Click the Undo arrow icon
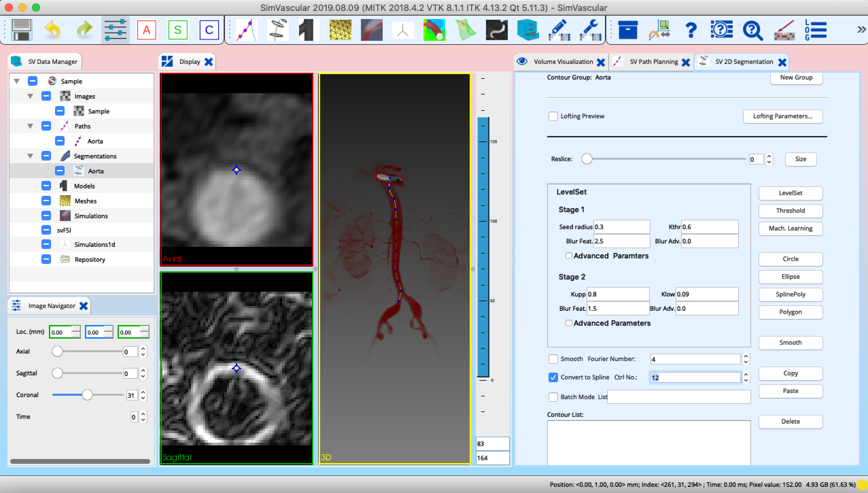Viewport: 868px width, 493px height. point(52,30)
